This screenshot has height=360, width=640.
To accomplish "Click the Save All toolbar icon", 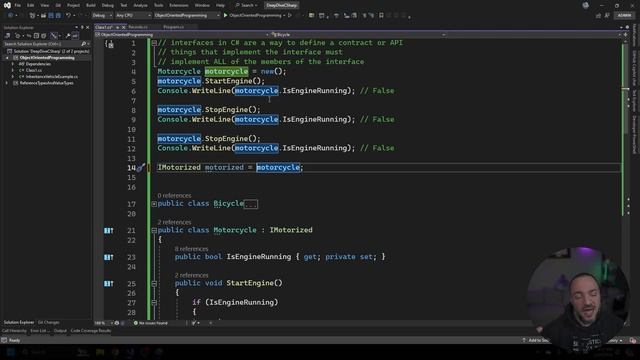I will [x=58, y=16].
